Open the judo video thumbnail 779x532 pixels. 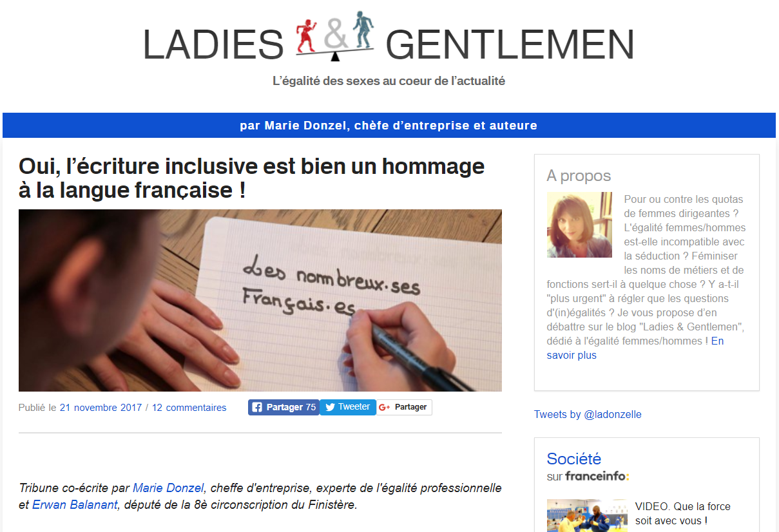click(587, 515)
